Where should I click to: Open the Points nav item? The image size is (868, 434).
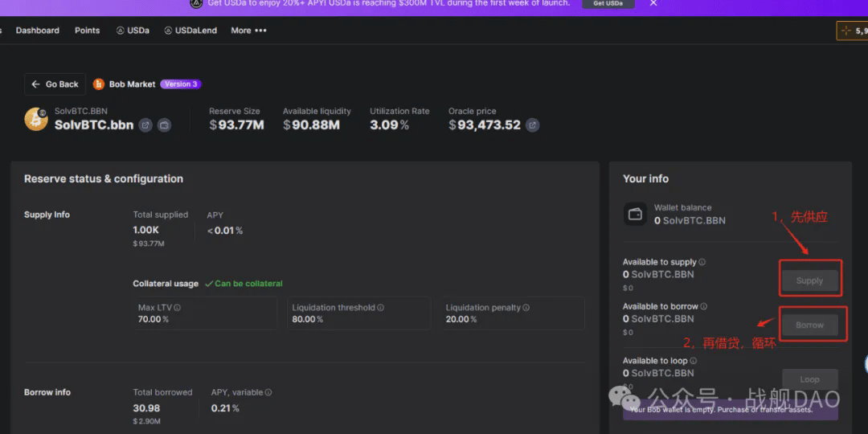click(88, 31)
